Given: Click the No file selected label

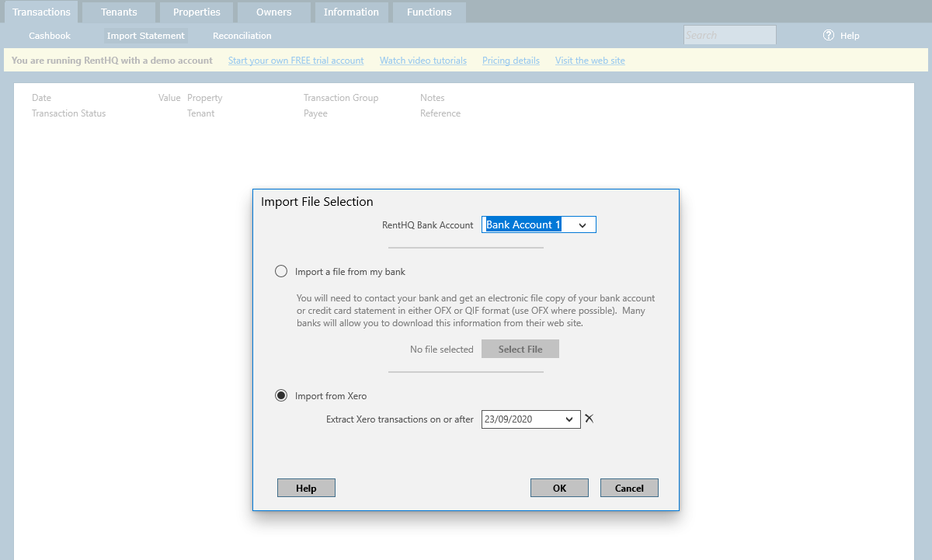Looking at the screenshot, I should tap(442, 350).
